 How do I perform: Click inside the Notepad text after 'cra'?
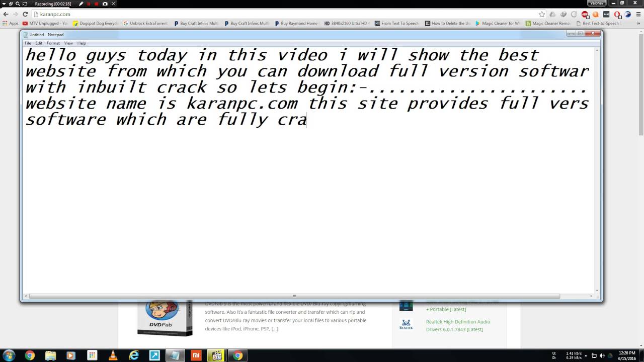click(307, 120)
